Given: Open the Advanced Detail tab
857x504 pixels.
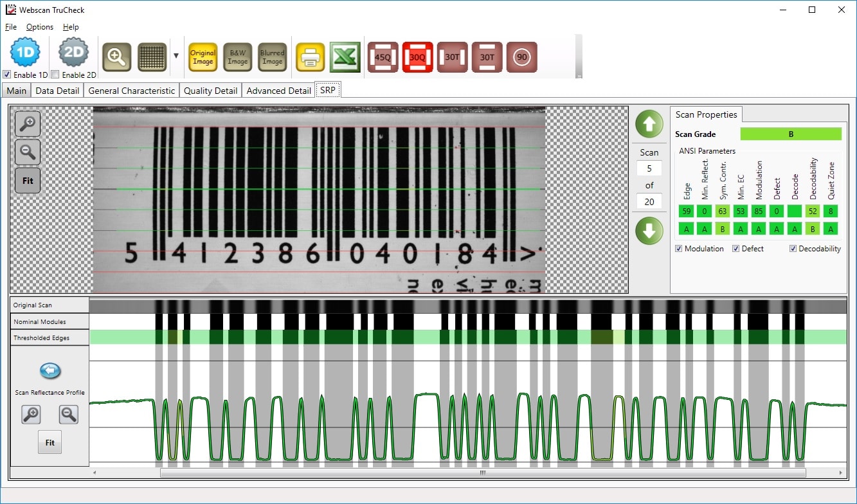Looking at the screenshot, I should pyautogui.click(x=278, y=91).
